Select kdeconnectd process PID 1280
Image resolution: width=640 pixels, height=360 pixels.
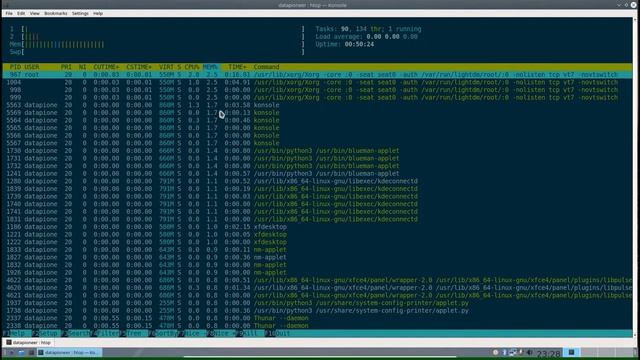pyautogui.click(x=318, y=181)
